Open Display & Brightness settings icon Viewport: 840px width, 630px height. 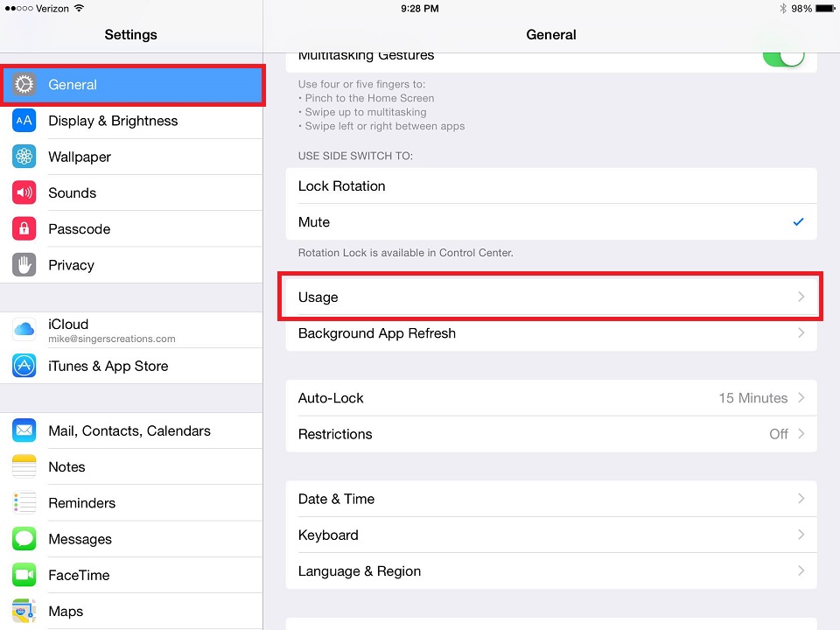coord(24,121)
